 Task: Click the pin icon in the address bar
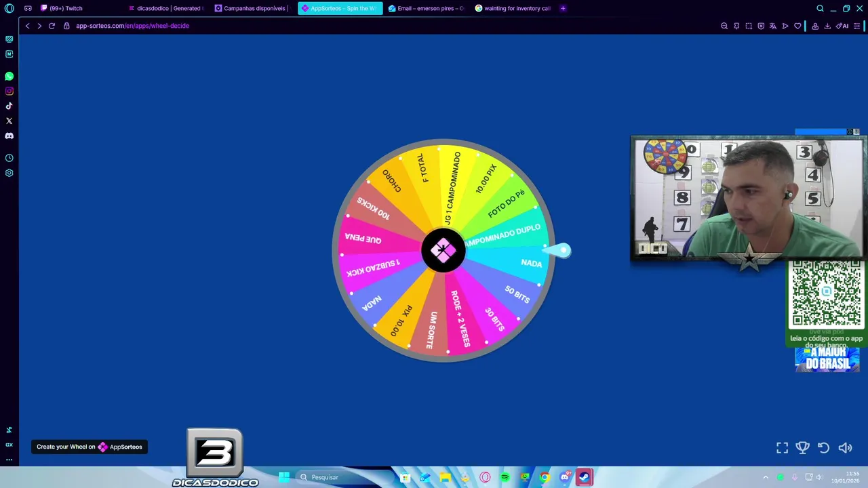tap(736, 26)
